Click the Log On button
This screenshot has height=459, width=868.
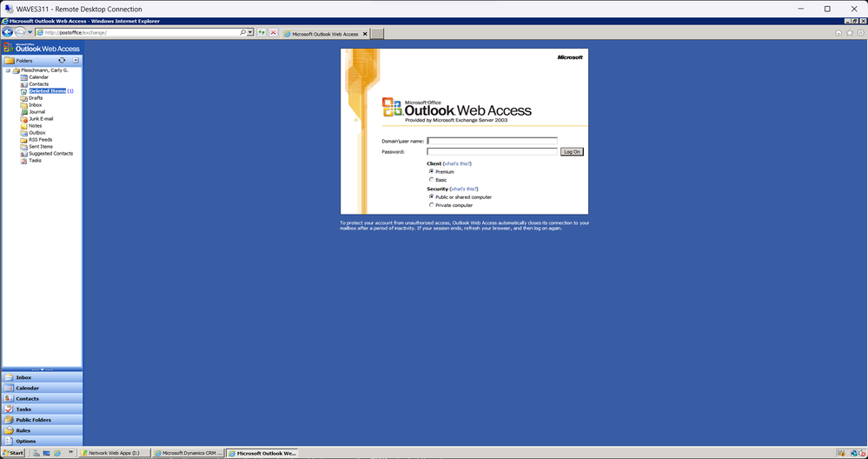(572, 152)
